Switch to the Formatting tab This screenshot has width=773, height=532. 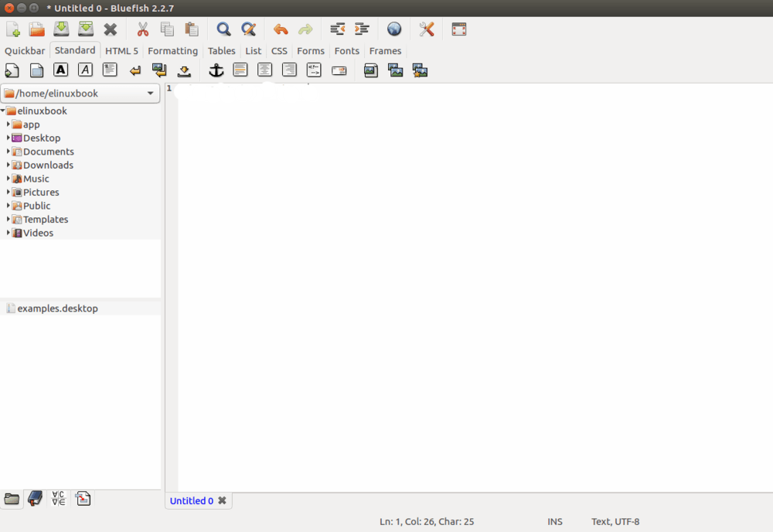coord(172,51)
